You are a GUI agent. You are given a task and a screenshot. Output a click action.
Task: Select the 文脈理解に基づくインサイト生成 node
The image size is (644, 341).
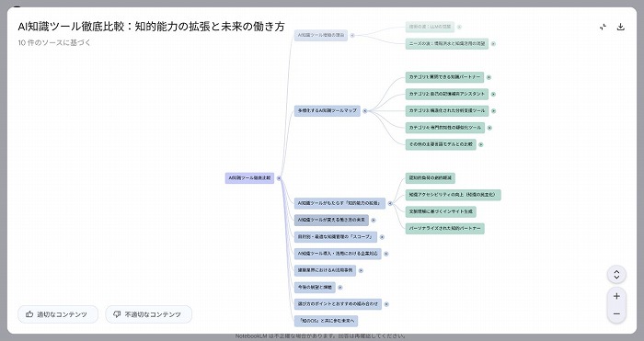(441, 211)
